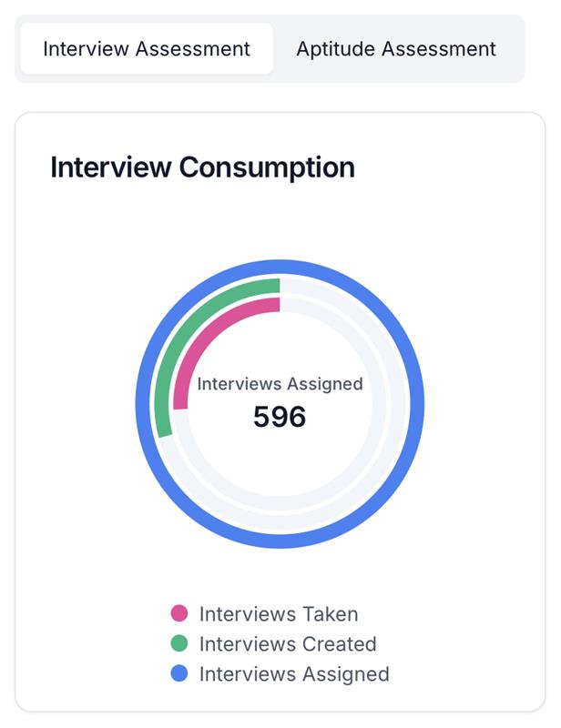561x728 pixels.
Task: Toggle the Interviews Assigned legend label below chart
Action: pyautogui.click(x=293, y=674)
